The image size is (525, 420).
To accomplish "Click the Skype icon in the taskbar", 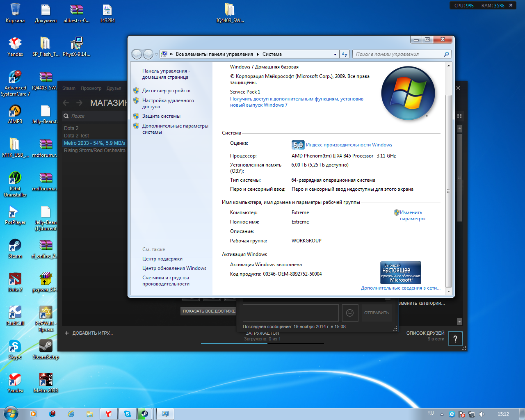I will pos(127,414).
